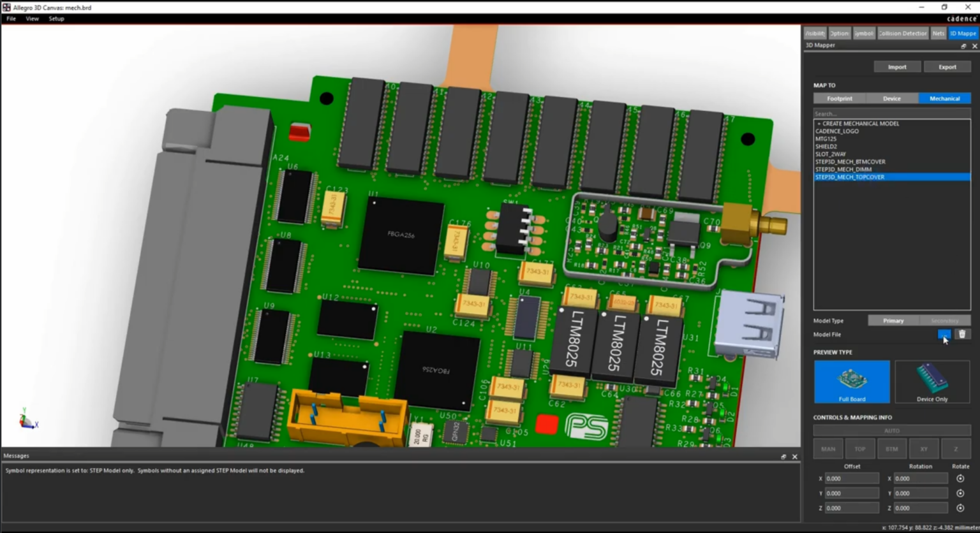Open the Setup menu
This screenshot has height=533, width=980.
click(x=56, y=18)
